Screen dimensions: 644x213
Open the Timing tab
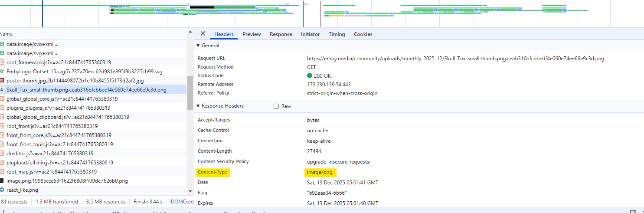click(x=337, y=34)
